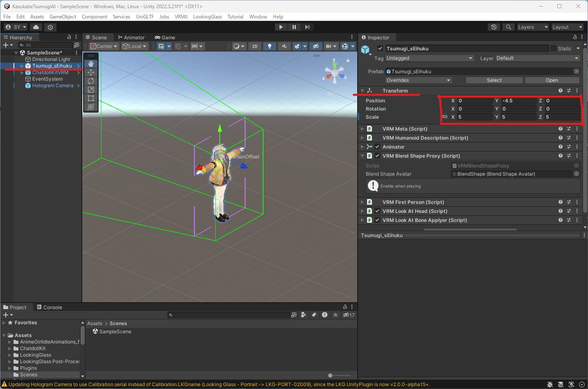This screenshot has height=389, width=588.
Task: Toggle the scene effects (skybox/fog) icon
Action: 297,46
